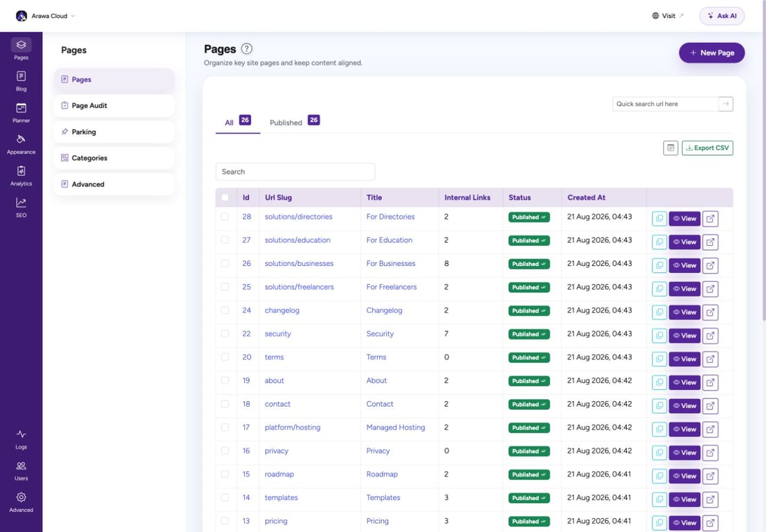Check the row for solutions/directories
This screenshot has width=766, height=532.
point(225,217)
